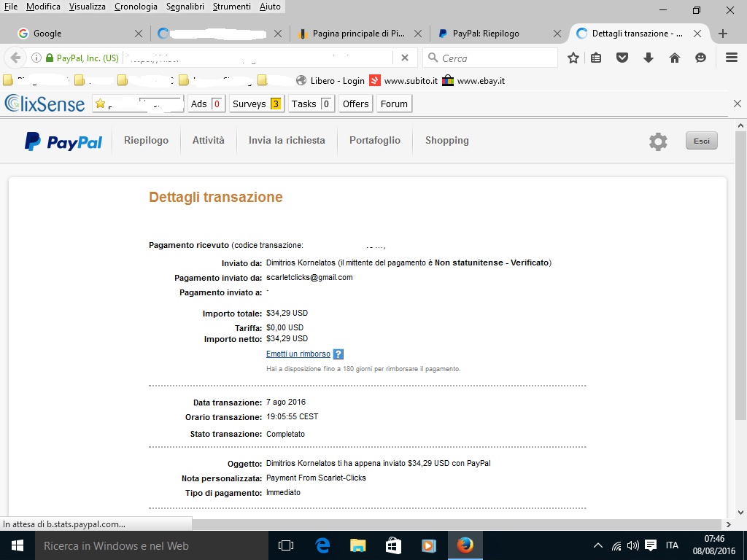Viewport: 747px width, 560px height.
Task: Open the Libero - Login bookmark
Action: point(330,80)
